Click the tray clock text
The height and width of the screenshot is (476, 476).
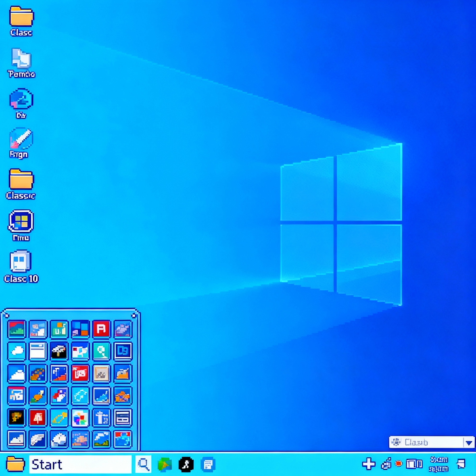click(x=439, y=464)
